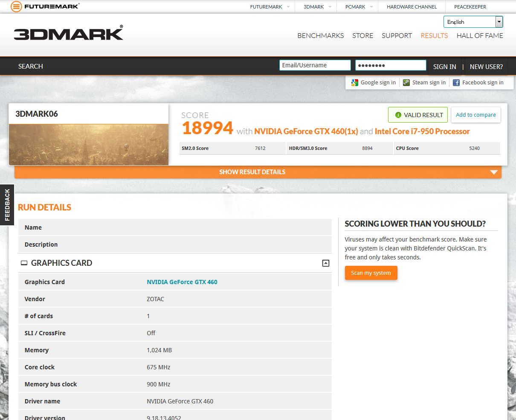516x420 pixels.
Task: Open the HALL OF FAME page
Action: (x=480, y=36)
